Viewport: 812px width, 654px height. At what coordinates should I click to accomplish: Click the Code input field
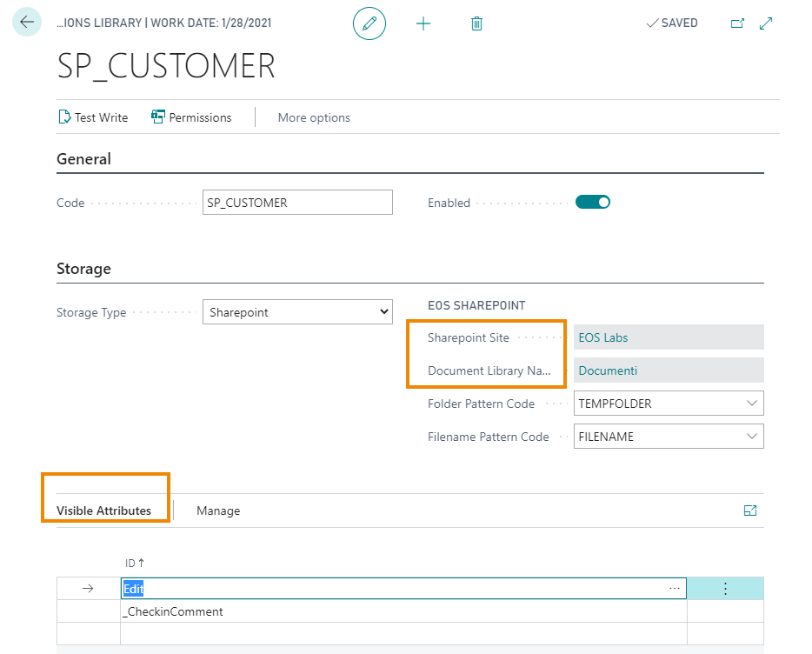pyautogui.click(x=297, y=203)
